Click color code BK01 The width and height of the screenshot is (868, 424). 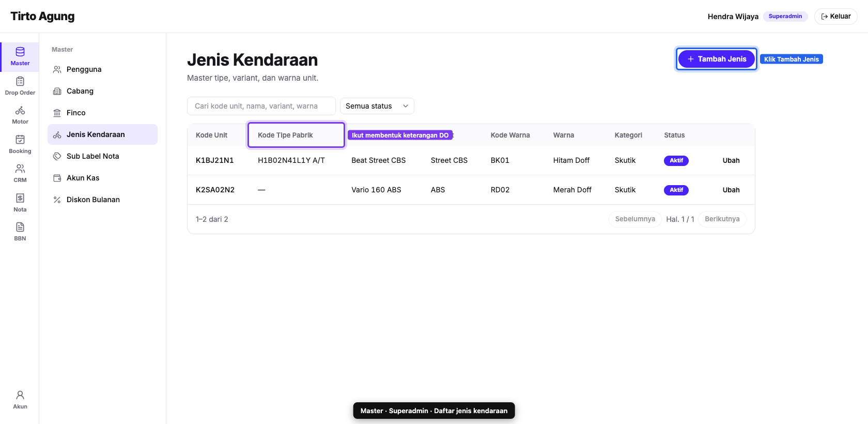pyautogui.click(x=500, y=160)
